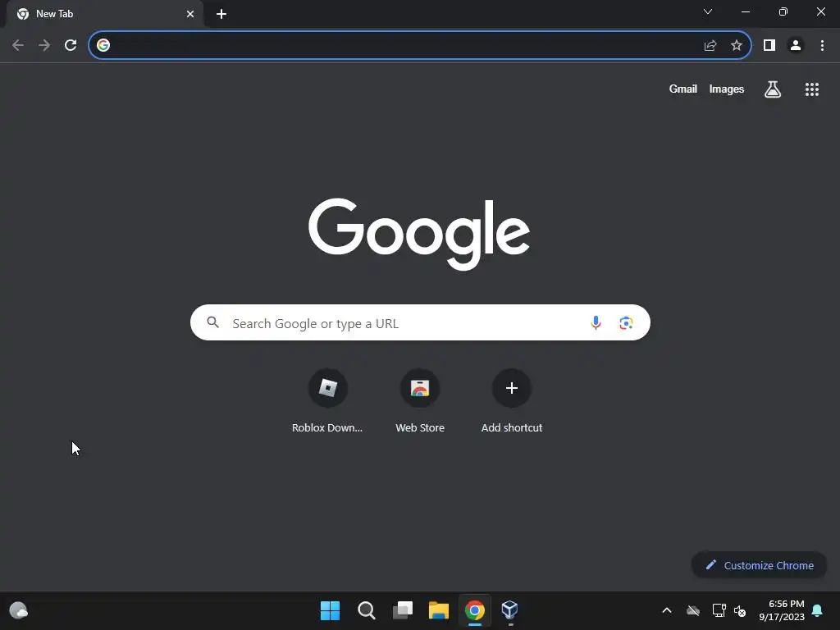Image resolution: width=840 pixels, height=630 pixels.
Task: Share this page icon in omnibox
Action: point(710,46)
